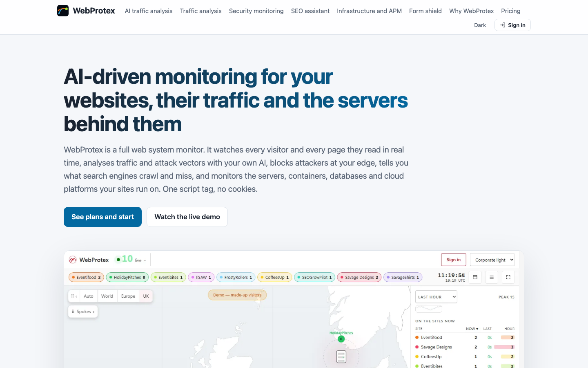
Task: Open the Why WebProtex nav item
Action: 472,11
